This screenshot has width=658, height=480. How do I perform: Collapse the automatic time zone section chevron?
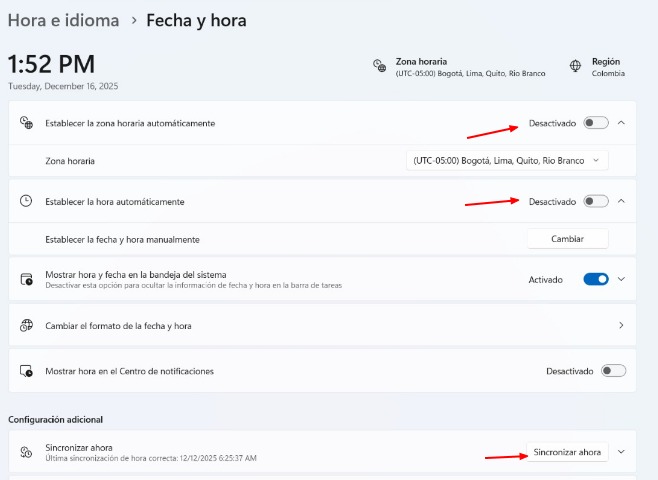tap(621, 123)
